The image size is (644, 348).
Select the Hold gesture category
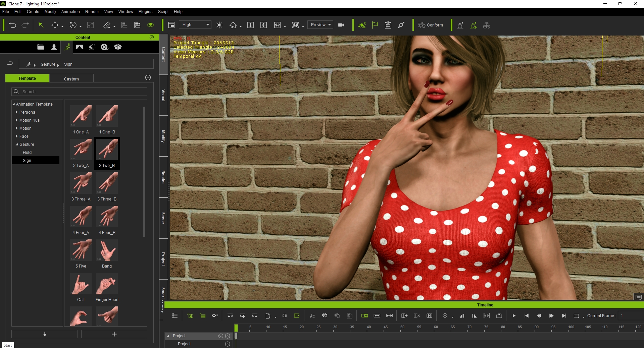point(27,153)
